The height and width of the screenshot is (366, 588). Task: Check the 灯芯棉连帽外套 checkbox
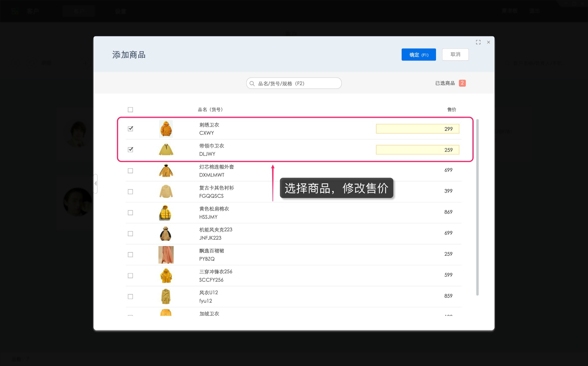(130, 170)
